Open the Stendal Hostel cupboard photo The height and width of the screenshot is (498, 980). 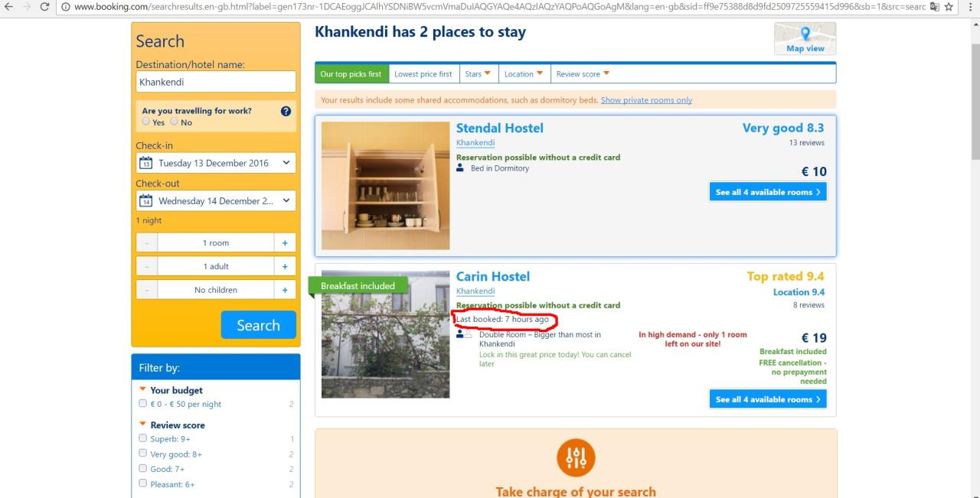386,186
